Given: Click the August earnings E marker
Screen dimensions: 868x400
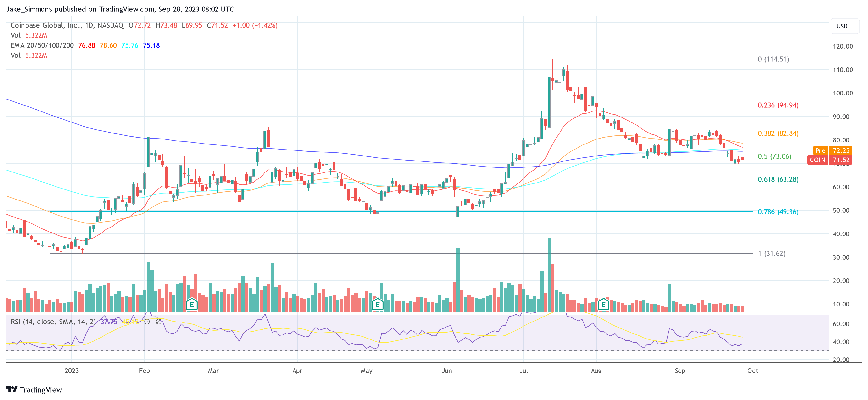Looking at the screenshot, I should tap(603, 305).
